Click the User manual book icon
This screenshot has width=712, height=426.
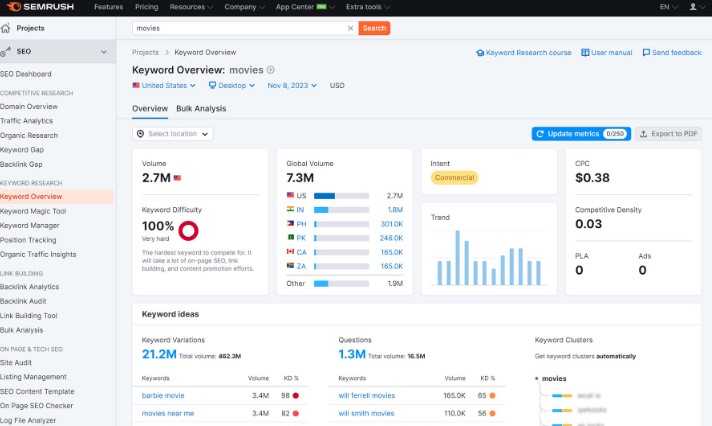(585, 53)
